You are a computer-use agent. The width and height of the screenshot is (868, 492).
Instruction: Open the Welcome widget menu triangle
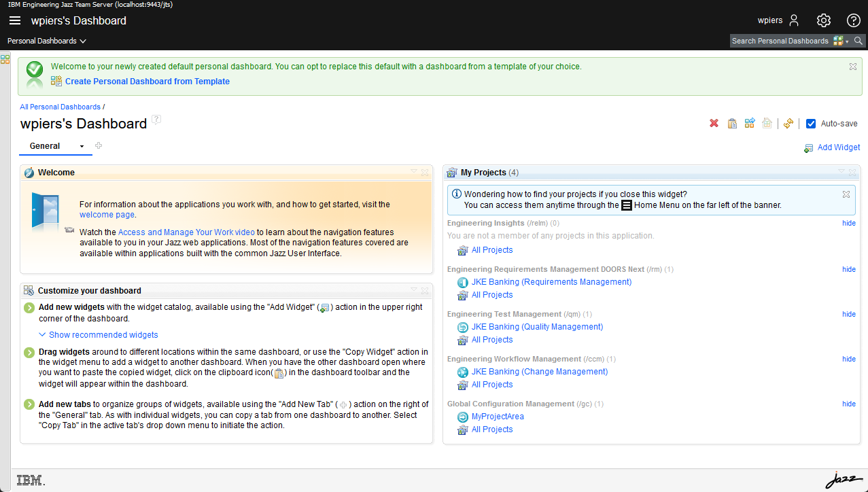(x=413, y=171)
